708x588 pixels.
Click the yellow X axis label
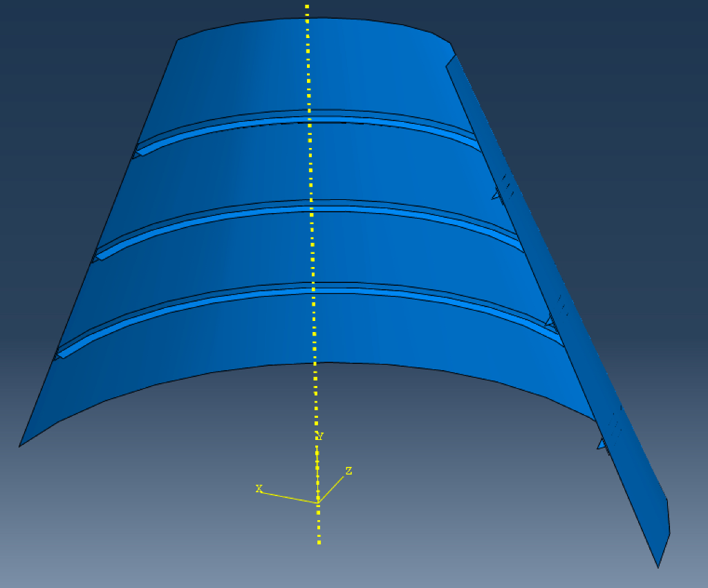point(260,488)
